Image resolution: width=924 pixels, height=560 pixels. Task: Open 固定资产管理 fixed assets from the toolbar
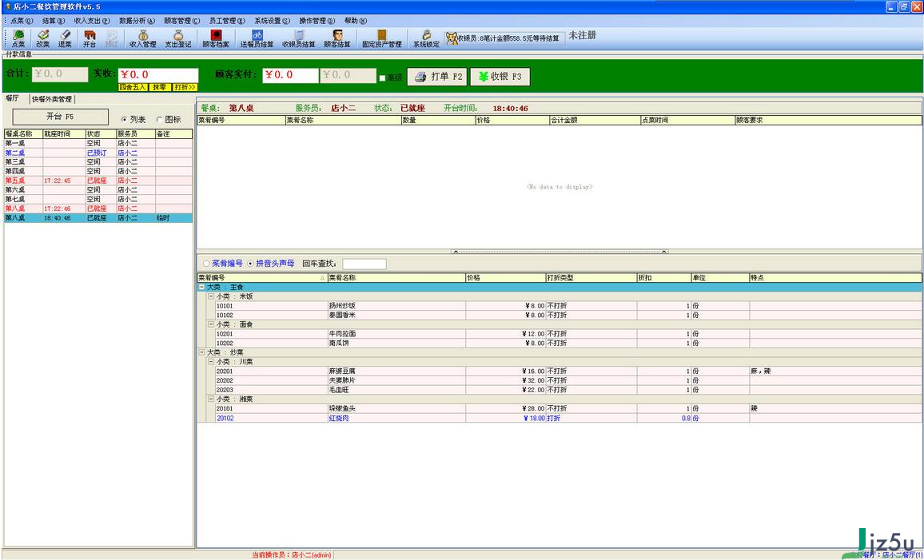[x=382, y=39]
